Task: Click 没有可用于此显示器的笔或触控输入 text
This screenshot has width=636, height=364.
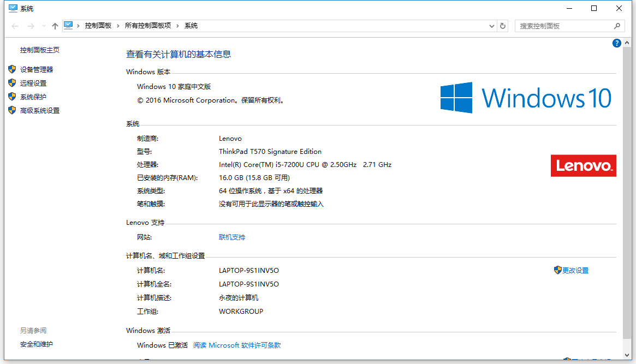Action: pyautogui.click(x=271, y=204)
